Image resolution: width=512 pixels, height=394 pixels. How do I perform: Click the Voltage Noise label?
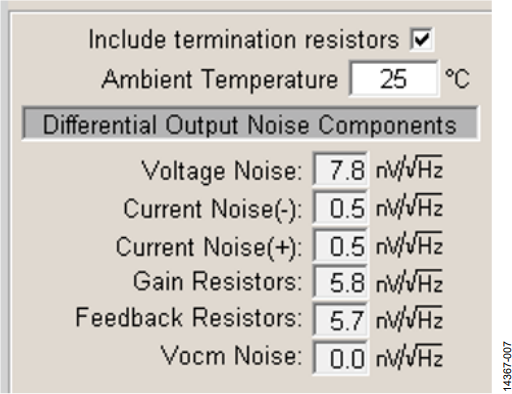222,171
